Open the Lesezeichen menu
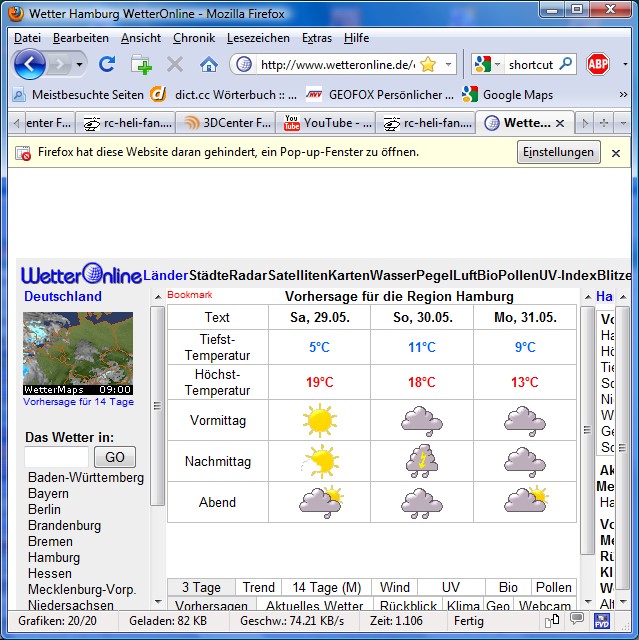 point(258,38)
